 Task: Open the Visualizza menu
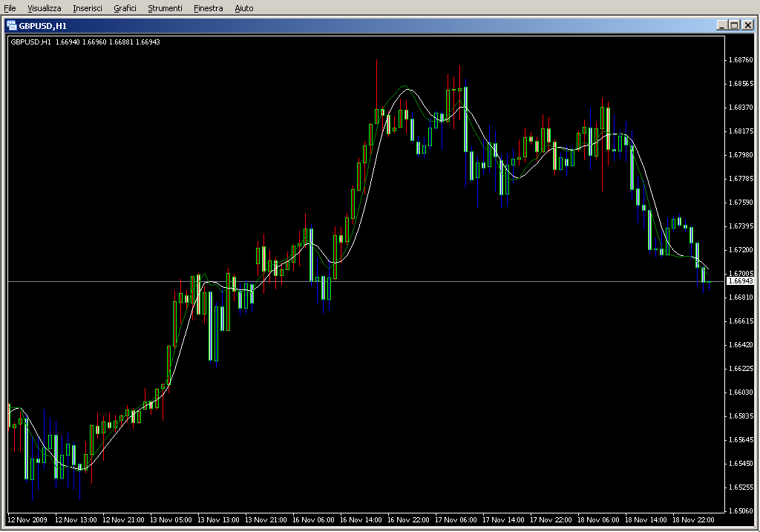click(x=45, y=8)
